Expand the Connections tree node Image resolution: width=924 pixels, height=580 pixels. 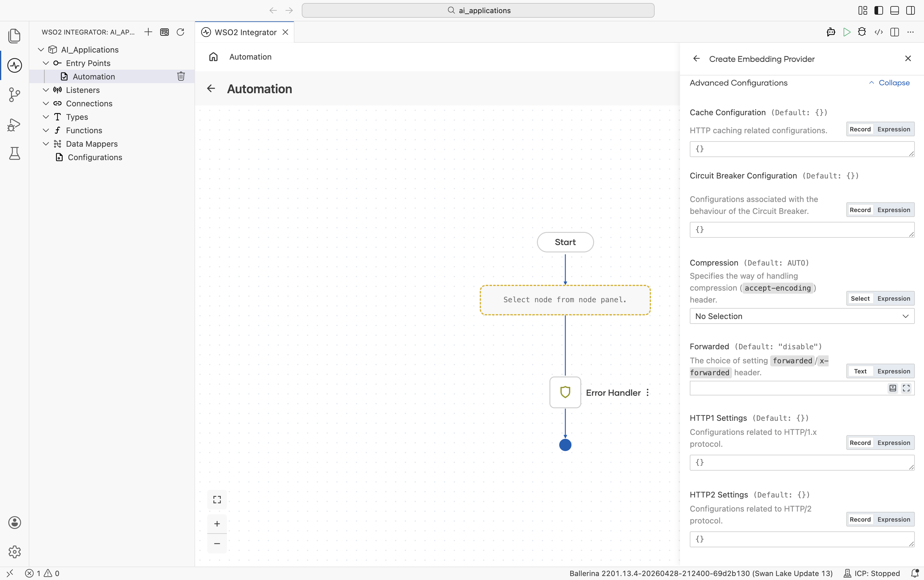pos(46,103)
